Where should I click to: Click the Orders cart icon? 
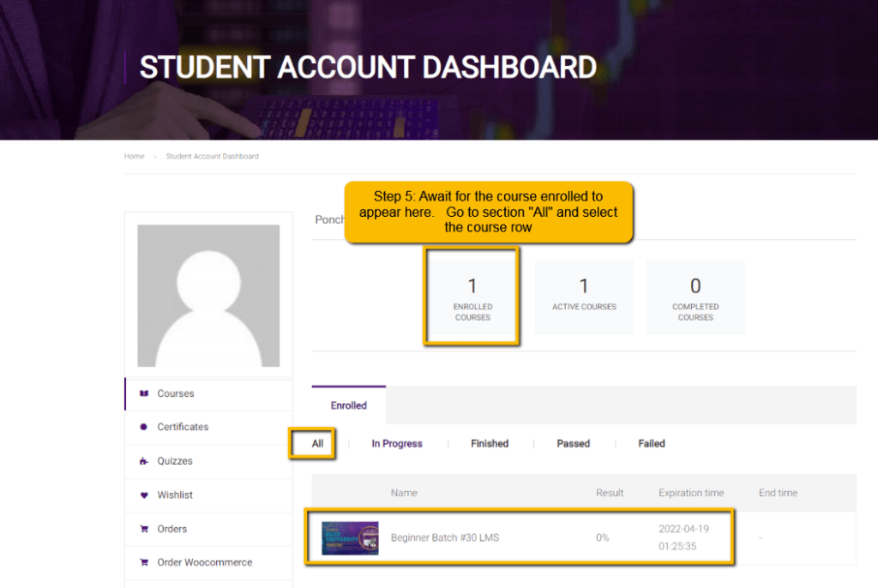pyautogui.click(x=143, y=529)
